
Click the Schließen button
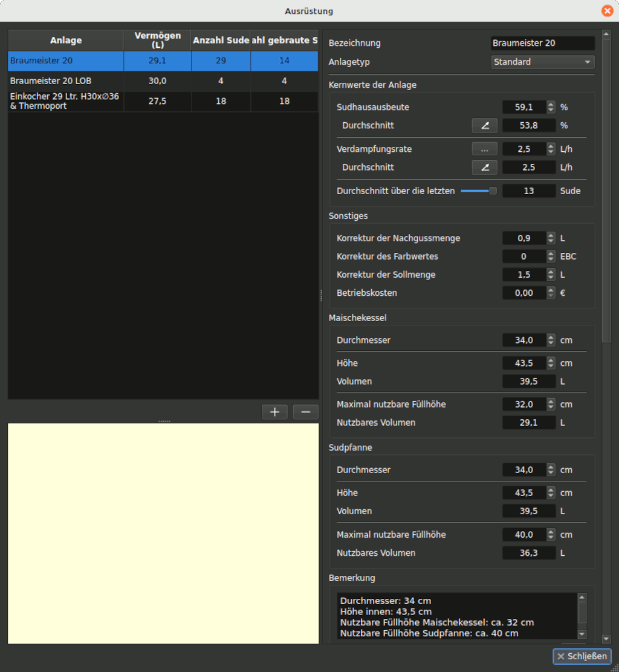[x=582, y=656]
